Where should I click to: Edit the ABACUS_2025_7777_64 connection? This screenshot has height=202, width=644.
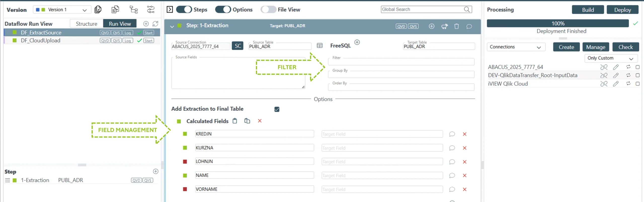(616, 67)
